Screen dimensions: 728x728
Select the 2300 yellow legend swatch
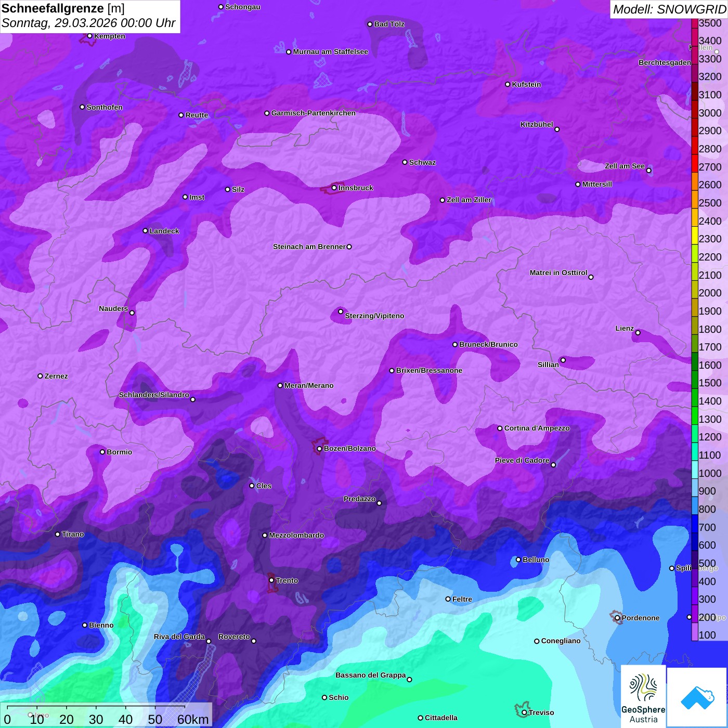[x=695, y=236]
